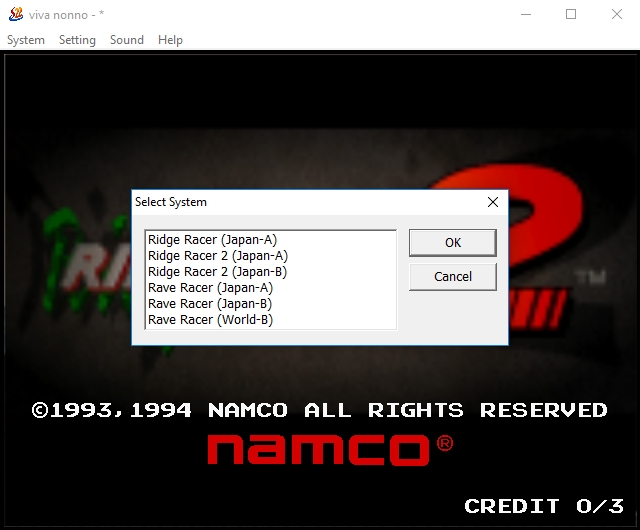
Task: Cancel the Select System dialog
Action: [x=453, y=276]
